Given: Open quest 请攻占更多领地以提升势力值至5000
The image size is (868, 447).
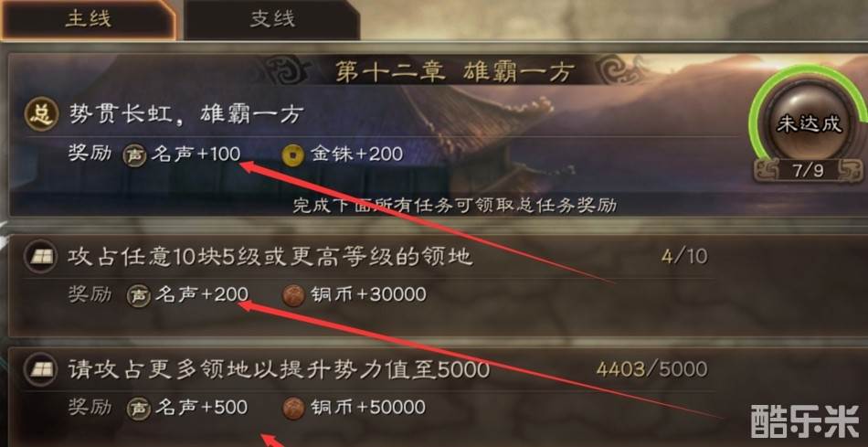Looking at the screenshot, I should click(279, 370).
